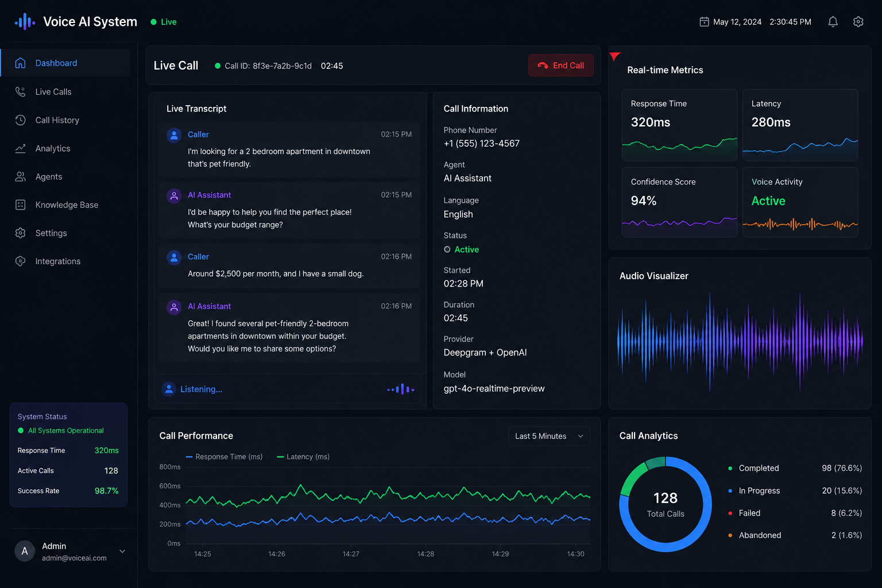This screenshot has height=588, width=882.
Task: Click provider Deepgram + OpenAI
Action: click(485, 353)
